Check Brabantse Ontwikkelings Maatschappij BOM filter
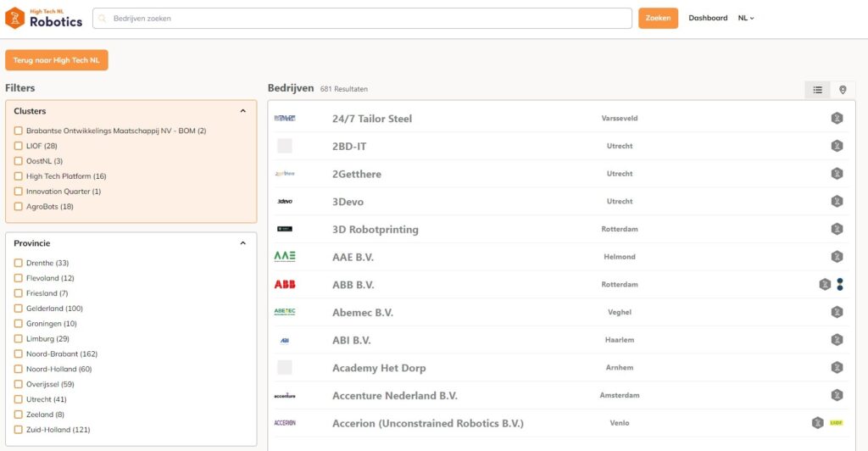This screenshot has width=868, height=451. tap(19, 131)
